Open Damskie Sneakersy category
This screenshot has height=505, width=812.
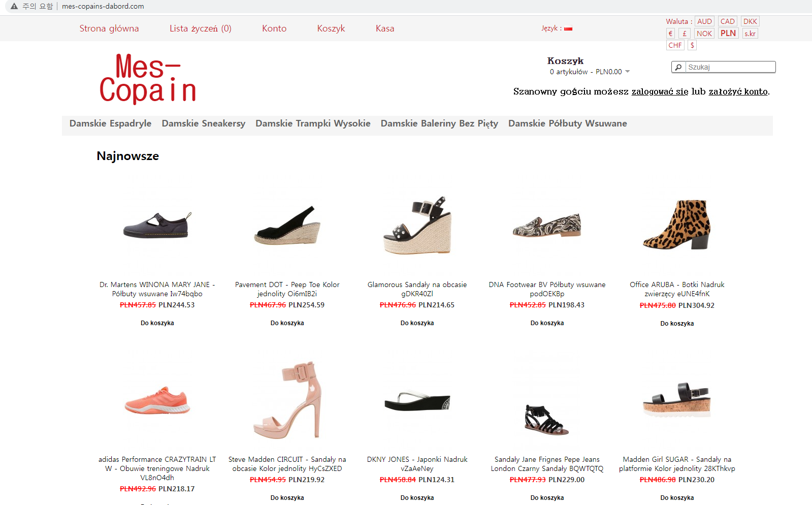(203, 123)
